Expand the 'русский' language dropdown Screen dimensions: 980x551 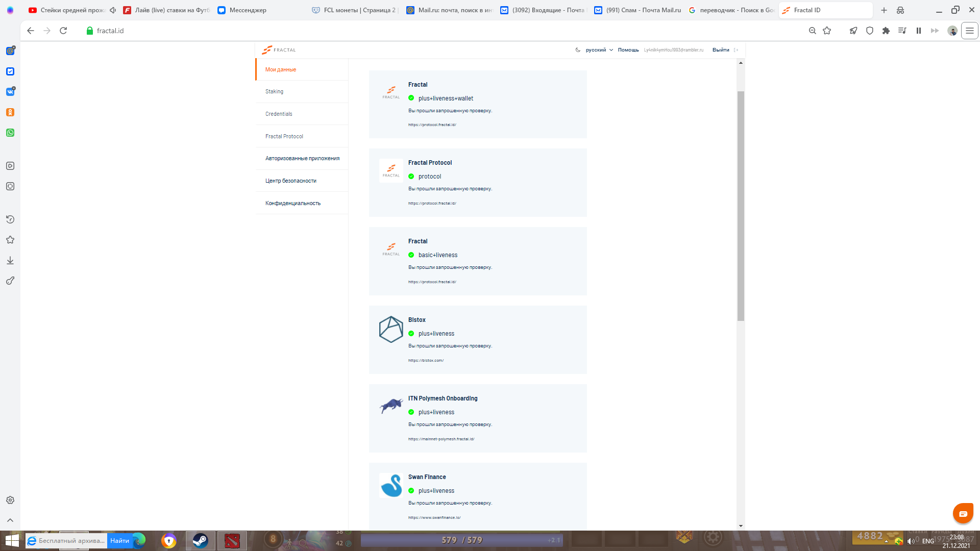coord(599,50)
